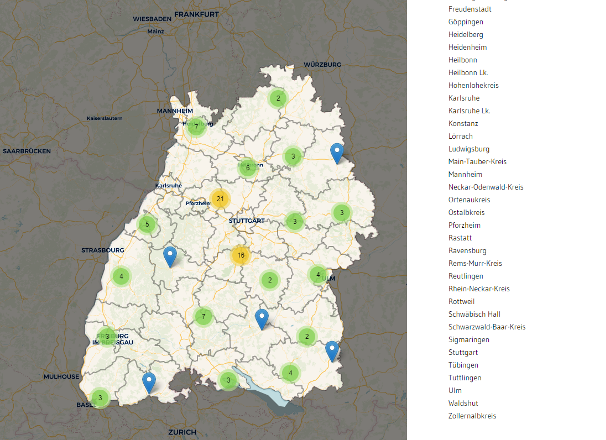Image resolution: width=606 pixels, height=440 pixels.
Task: Click the blue pin in the map's northeast
Action: click(337, 152)
